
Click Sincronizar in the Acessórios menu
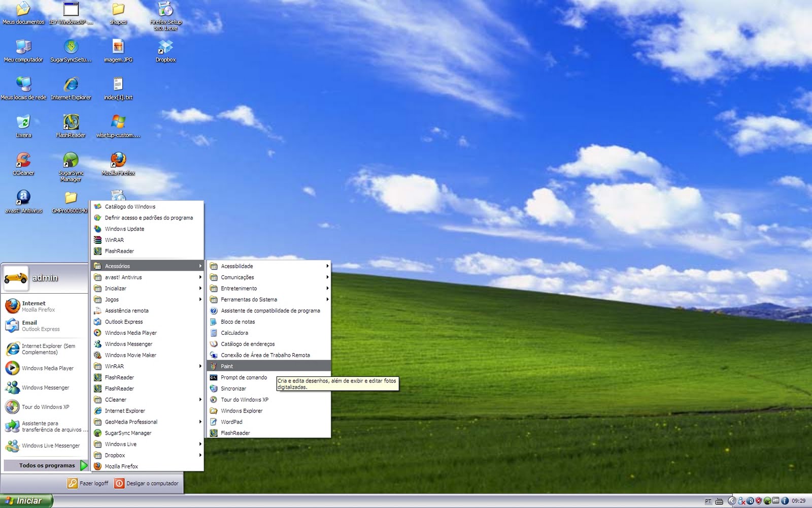click(242, 389)
